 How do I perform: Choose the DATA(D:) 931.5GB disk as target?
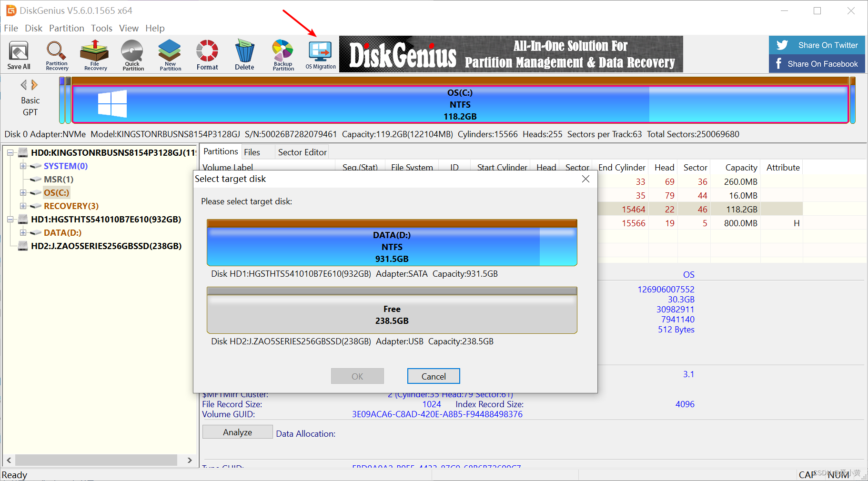tap(392, 242)
